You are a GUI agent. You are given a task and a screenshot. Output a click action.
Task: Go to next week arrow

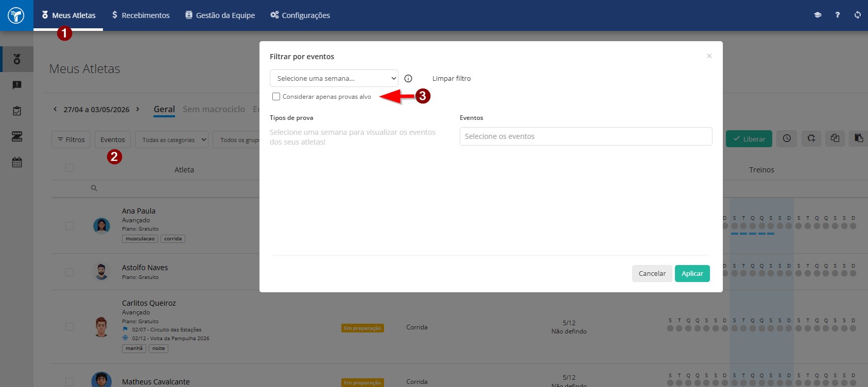pos(137,109)
